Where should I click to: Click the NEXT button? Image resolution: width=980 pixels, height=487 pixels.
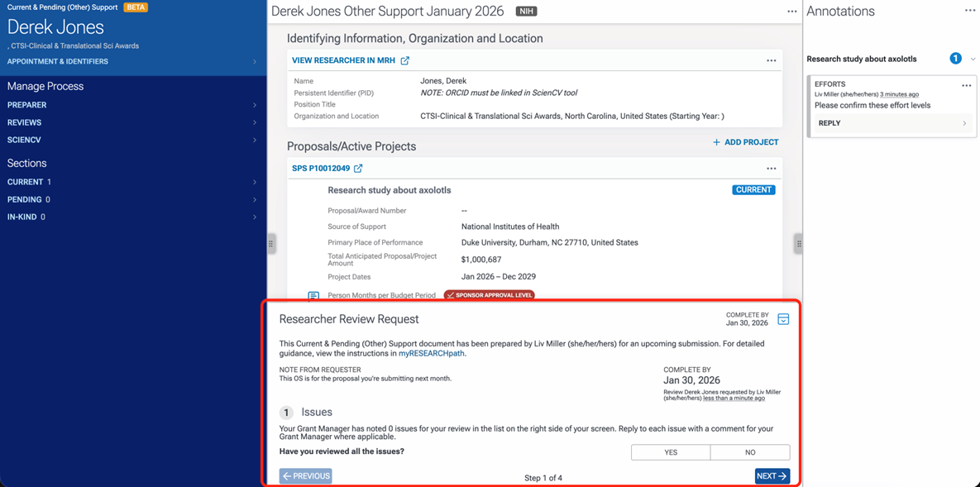(772, 476)
